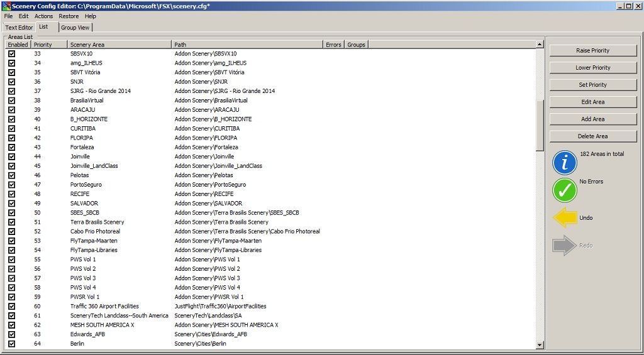Viewport: 644px width, 355px height.
Task: Click the Lower Priority button
Action: coord(592,68)
